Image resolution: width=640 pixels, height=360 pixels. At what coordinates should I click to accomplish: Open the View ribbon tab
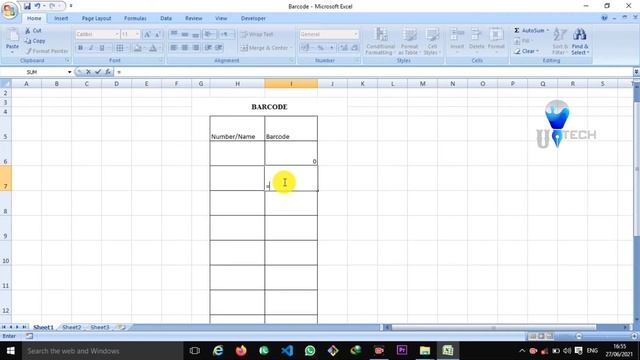pyautogui.click(x=221, y=18)
